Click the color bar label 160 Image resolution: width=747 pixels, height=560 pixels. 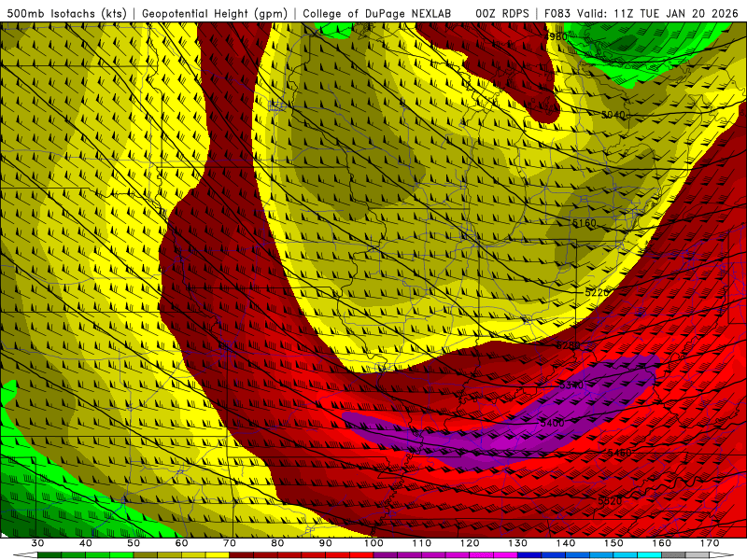(662, 543)
